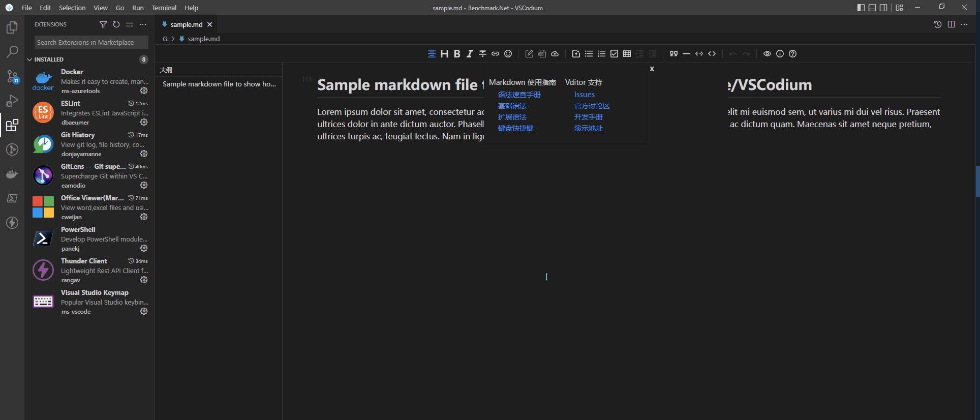Screen dimensions: 980x420
Task: Click the export to PDF icon
Action: point(542,54)
